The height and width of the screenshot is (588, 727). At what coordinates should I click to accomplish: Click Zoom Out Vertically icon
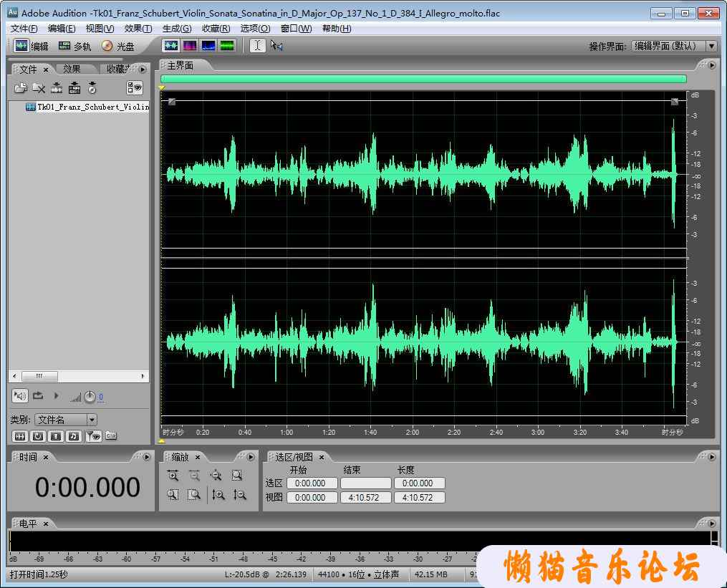pyautogui.click(x=240, y=495)
